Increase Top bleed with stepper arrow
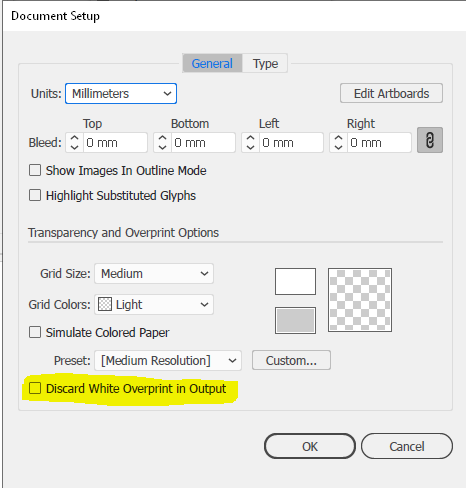This screenshot has height=488, width=466. (74, 138)
